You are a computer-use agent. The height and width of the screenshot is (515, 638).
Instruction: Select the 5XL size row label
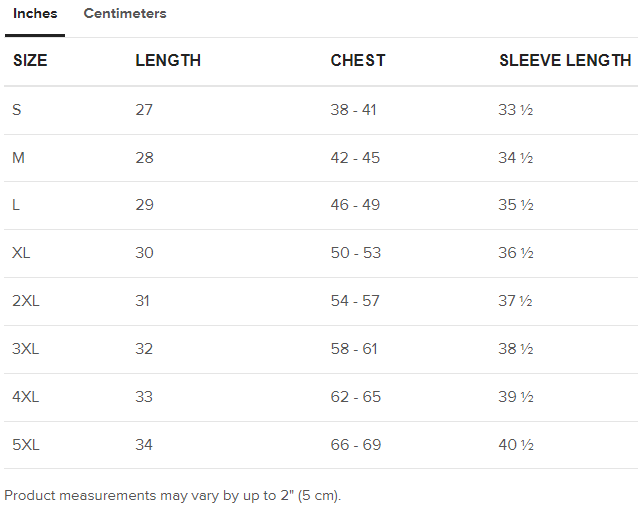tap(25, 445)
